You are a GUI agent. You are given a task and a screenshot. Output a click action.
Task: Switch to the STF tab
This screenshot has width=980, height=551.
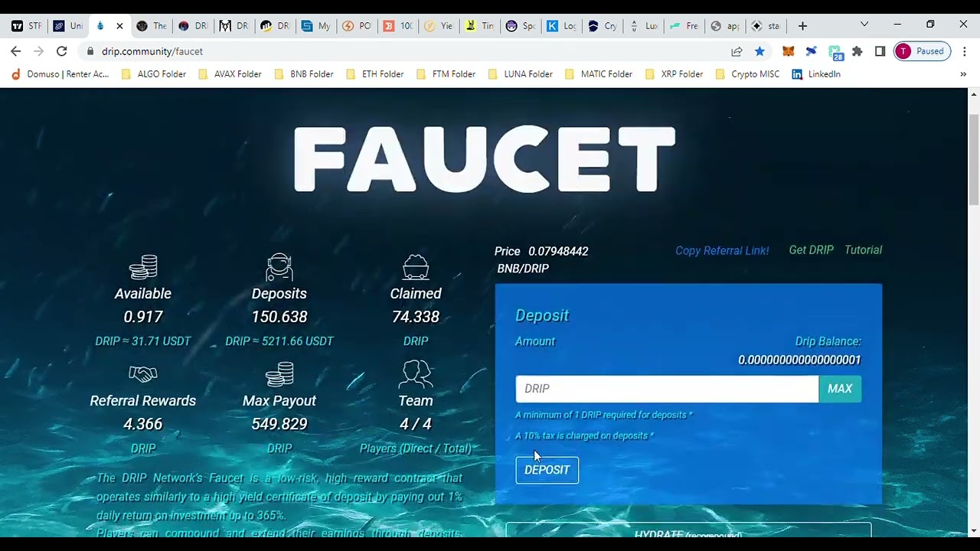click(27, 26)
